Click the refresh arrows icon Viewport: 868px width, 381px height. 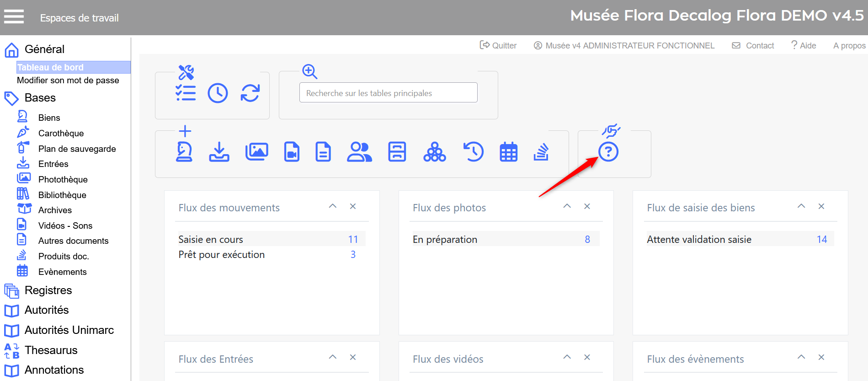tap(250, 93)
